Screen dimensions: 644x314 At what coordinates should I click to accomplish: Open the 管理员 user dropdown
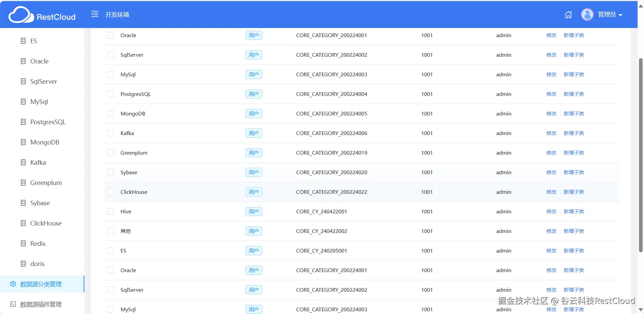(610, 15)
